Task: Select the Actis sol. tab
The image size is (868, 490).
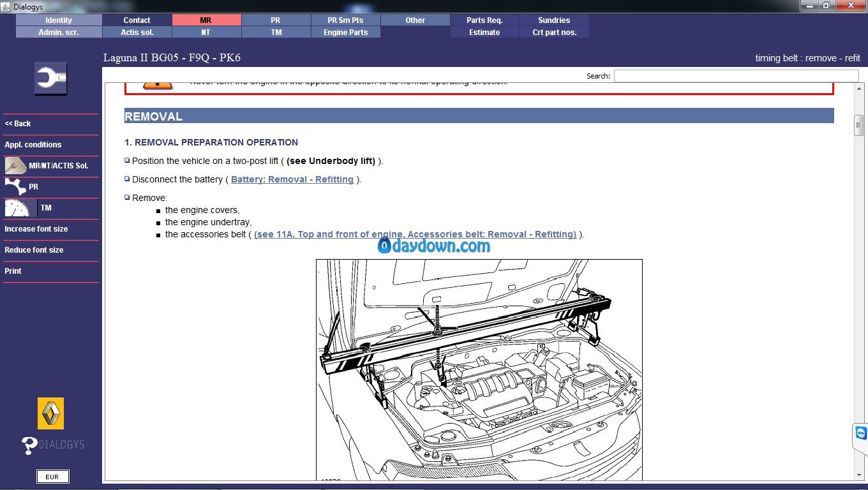Action: point(137,33)
